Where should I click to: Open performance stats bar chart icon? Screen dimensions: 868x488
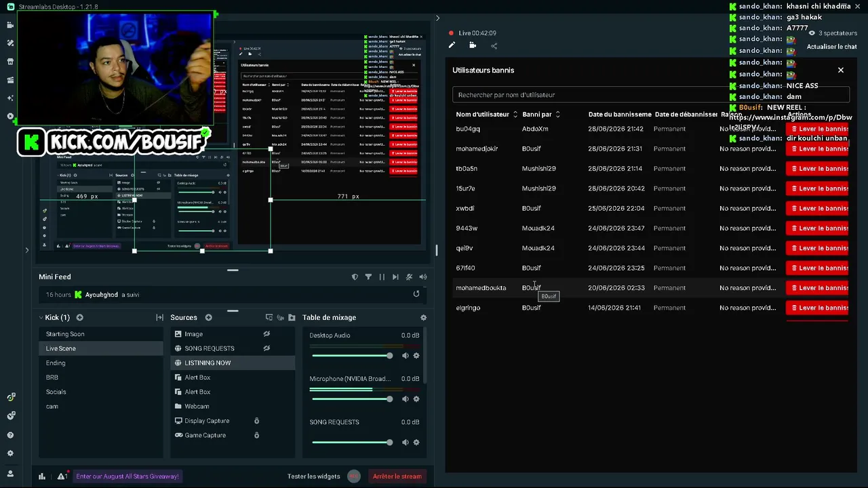coord(42,476)
